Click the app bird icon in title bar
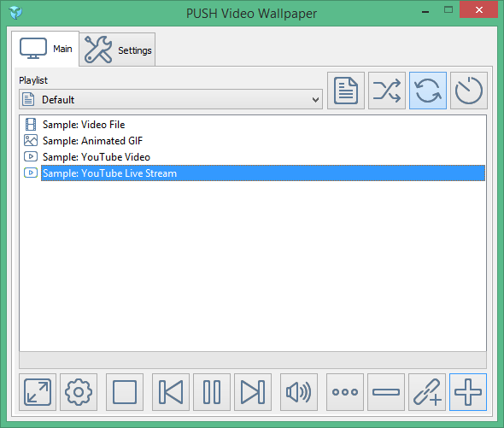Image resolution: width=504 pixels, height=428 pixels. [15, 13]
